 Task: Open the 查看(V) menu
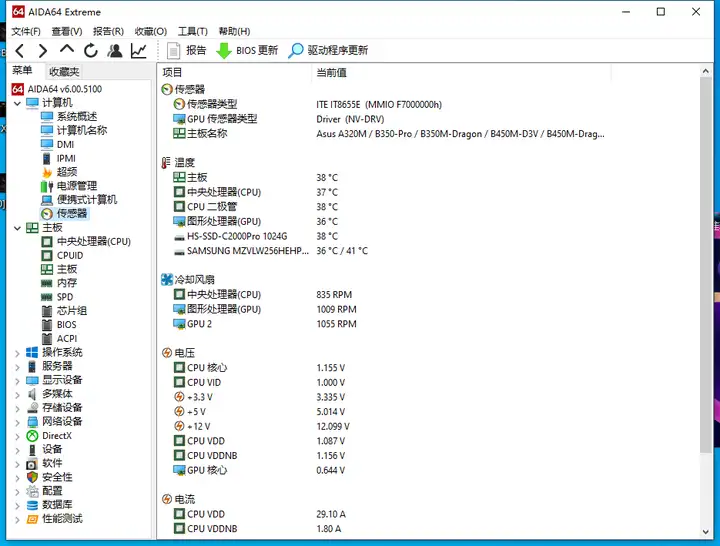click(x=67, y=31)
